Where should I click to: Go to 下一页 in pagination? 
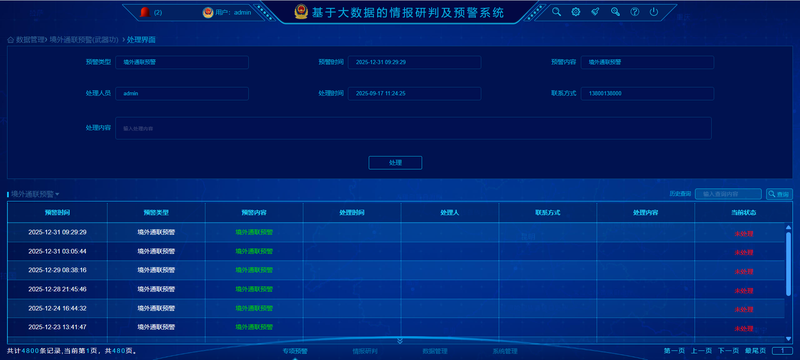tap(729, 351)
